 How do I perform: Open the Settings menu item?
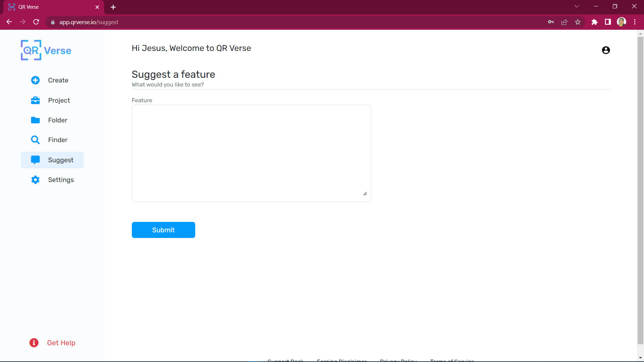point(52,180)
